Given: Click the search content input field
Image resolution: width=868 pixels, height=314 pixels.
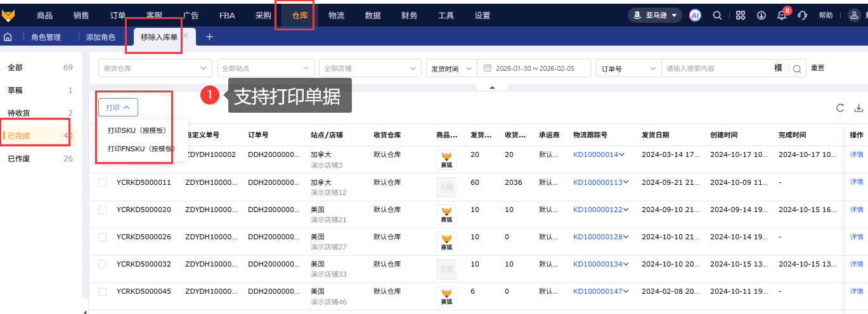Looking at the screenshot, I should tap(716, 68).
